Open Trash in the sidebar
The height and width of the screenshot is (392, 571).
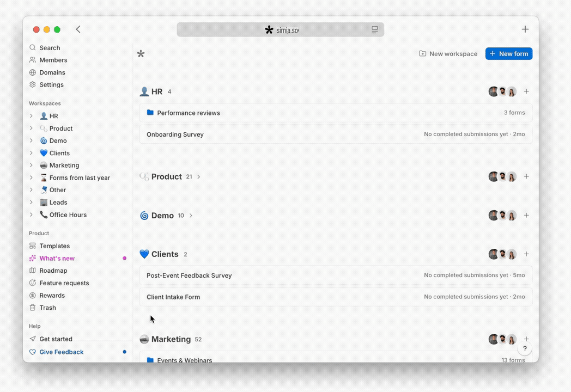[x=48, y=308]
